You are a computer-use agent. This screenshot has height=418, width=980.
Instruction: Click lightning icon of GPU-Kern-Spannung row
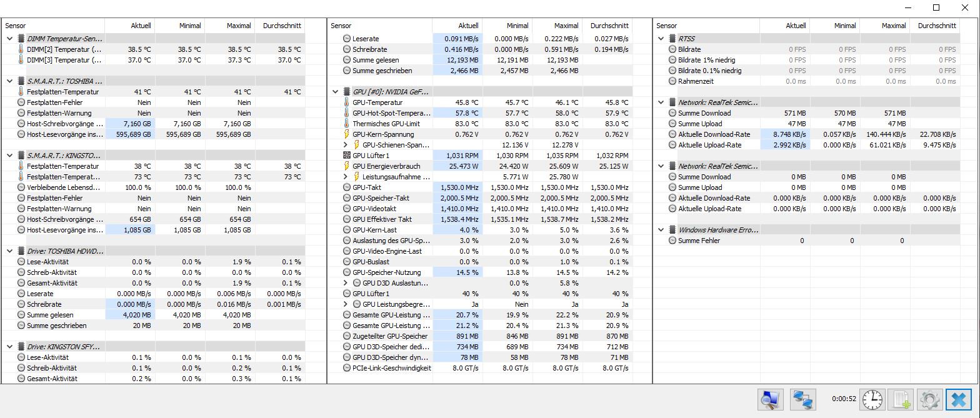click(x=347, y=134)
